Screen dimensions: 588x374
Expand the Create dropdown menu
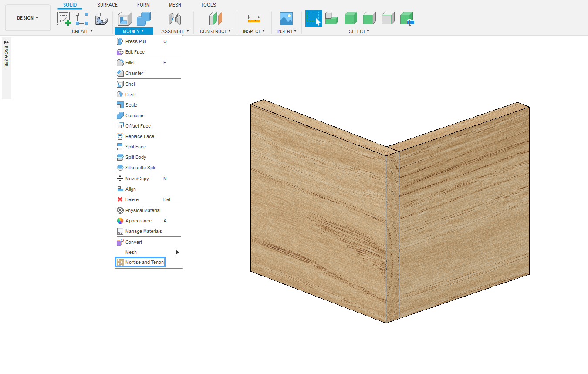point(82,31)
